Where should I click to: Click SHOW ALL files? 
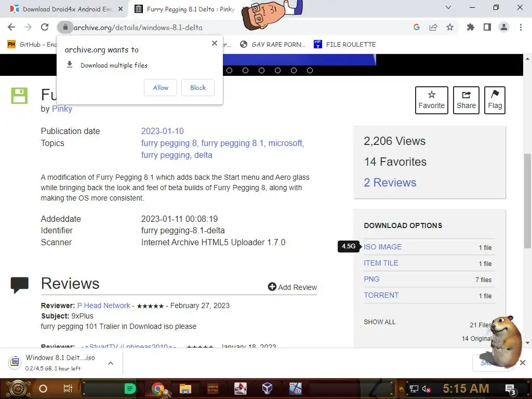[379, 322]
